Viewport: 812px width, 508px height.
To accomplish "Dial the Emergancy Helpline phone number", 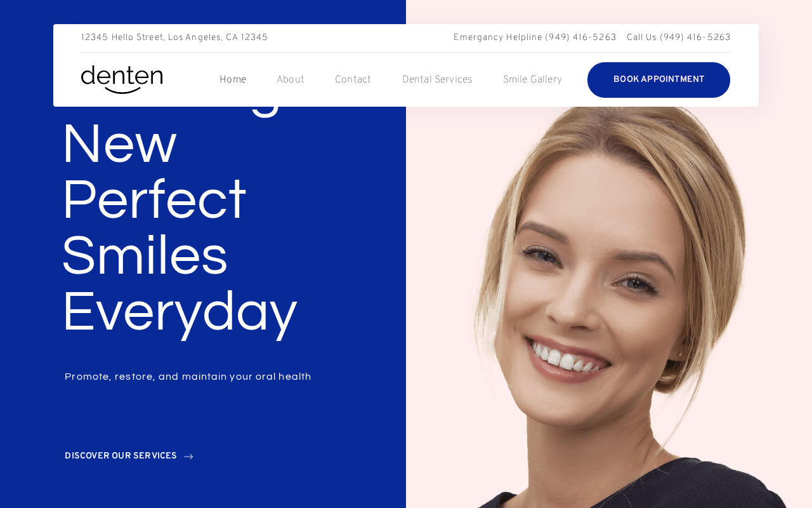I will 580,38.
